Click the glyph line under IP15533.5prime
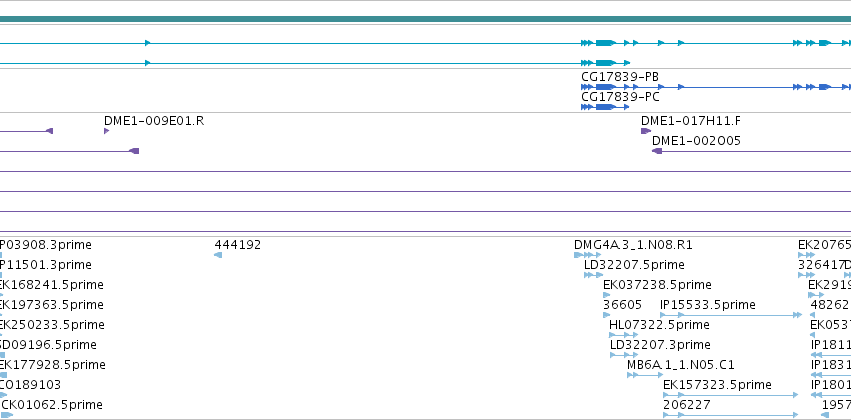 pyautogui.click(x=731, y=315)
